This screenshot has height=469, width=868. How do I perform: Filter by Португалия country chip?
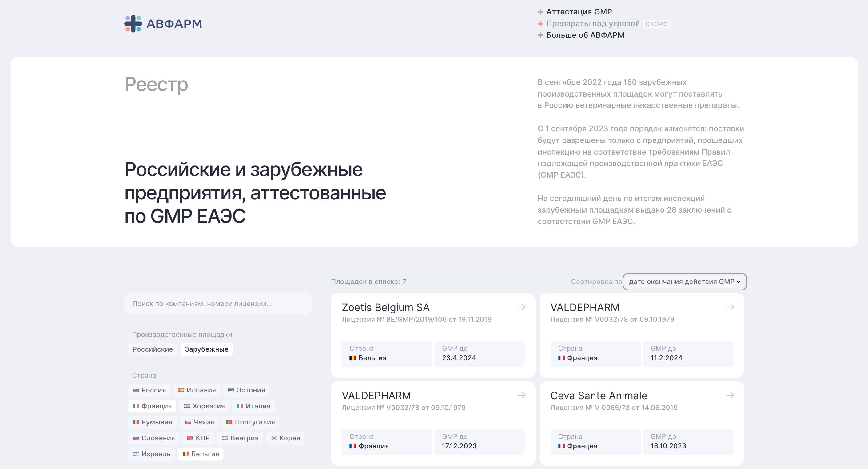(x=250, y=422)
